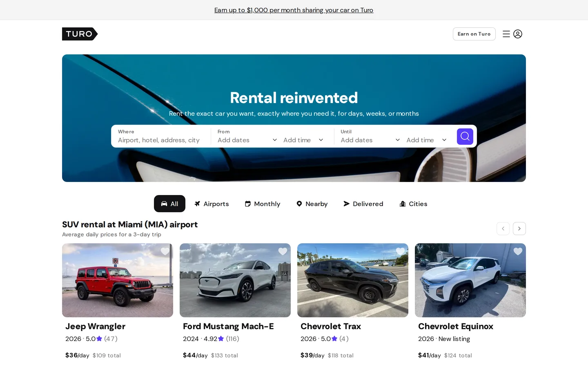588x368 pixels.
Task: Click the $36/day price on Jeep Wrangler
Action: pyautogui.click(x=77, y=355)
